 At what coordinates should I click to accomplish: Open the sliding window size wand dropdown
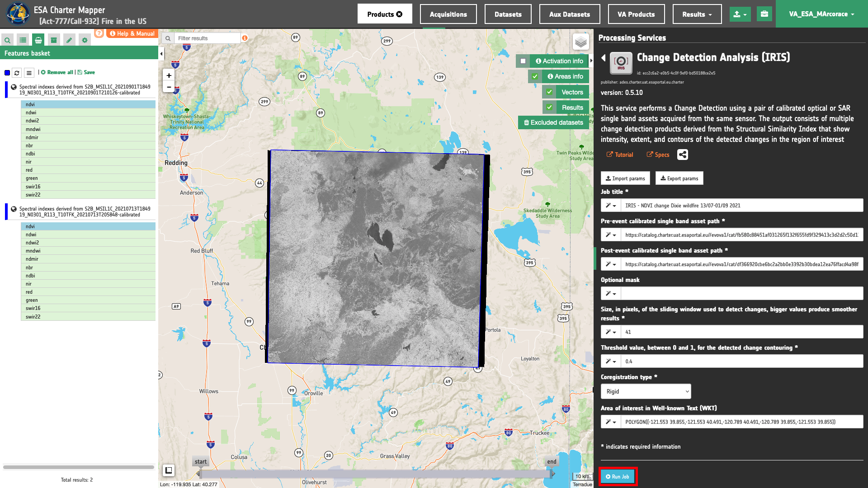point(611,332)
